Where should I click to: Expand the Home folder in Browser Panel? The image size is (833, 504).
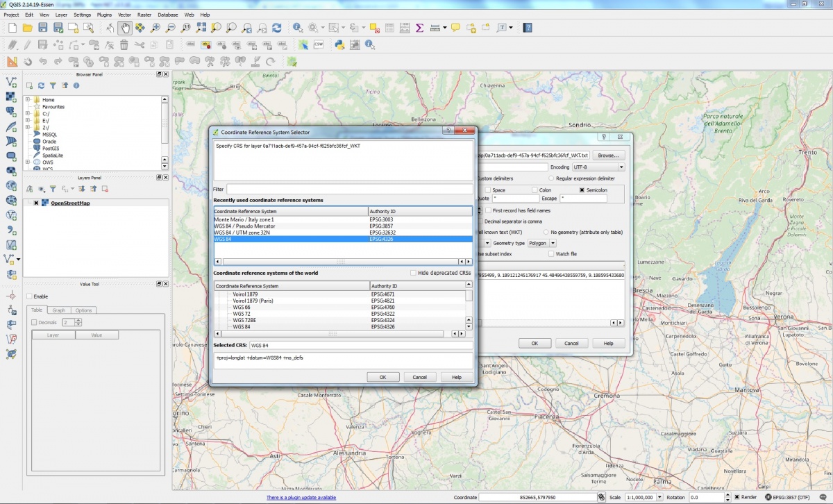click(28, 100)
